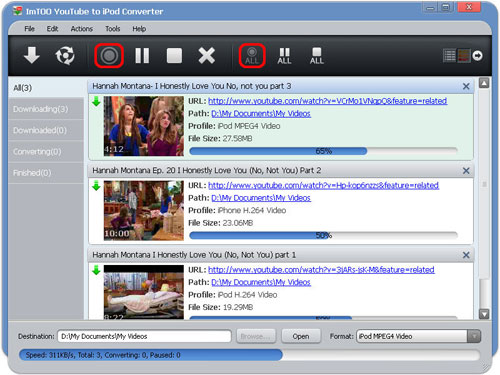500x375 pixels.
Task: Open path link of part 3 task
Action: [x=261, y=113]
